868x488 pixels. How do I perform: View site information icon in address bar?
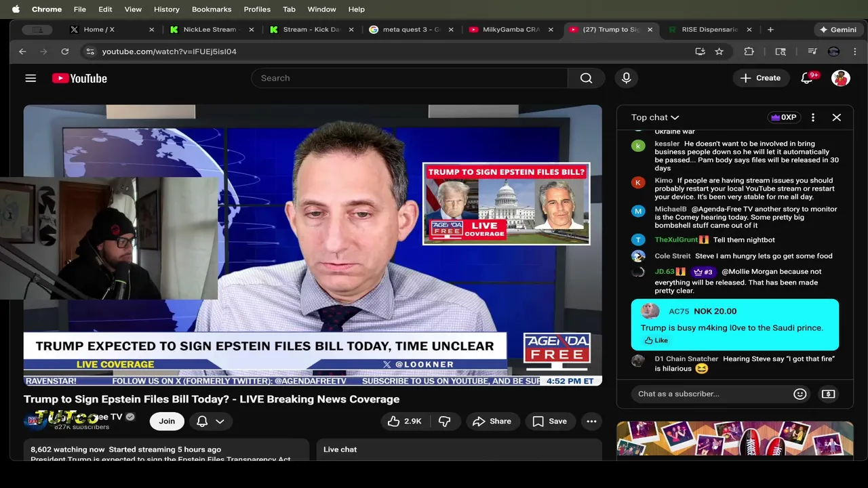pos(90,52)
